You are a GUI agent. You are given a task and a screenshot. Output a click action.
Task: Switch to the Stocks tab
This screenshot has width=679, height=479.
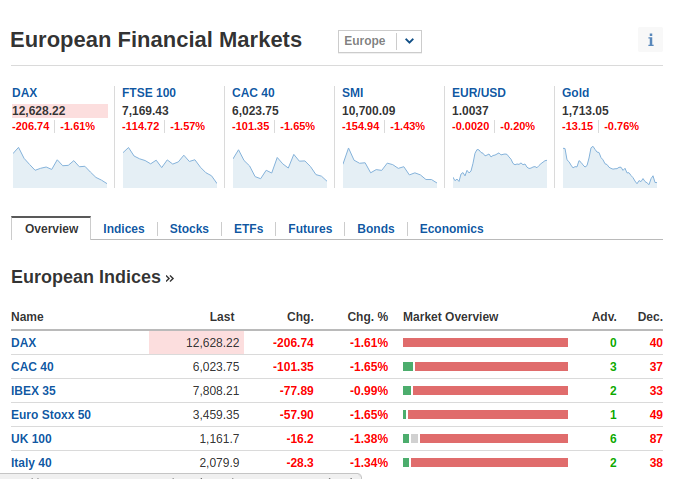189,229
